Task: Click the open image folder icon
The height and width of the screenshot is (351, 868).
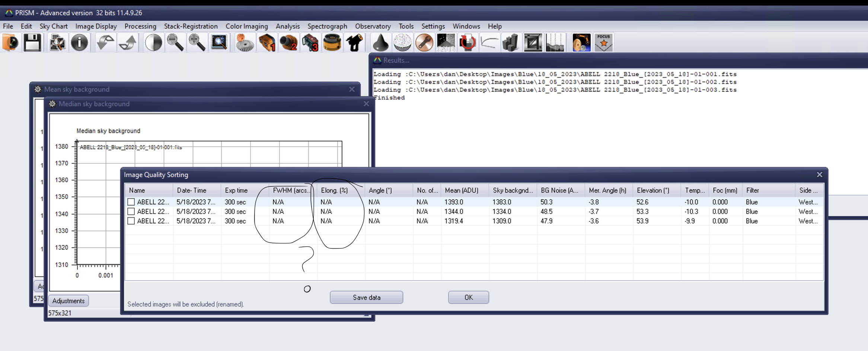Action: (x=11, y=43)
